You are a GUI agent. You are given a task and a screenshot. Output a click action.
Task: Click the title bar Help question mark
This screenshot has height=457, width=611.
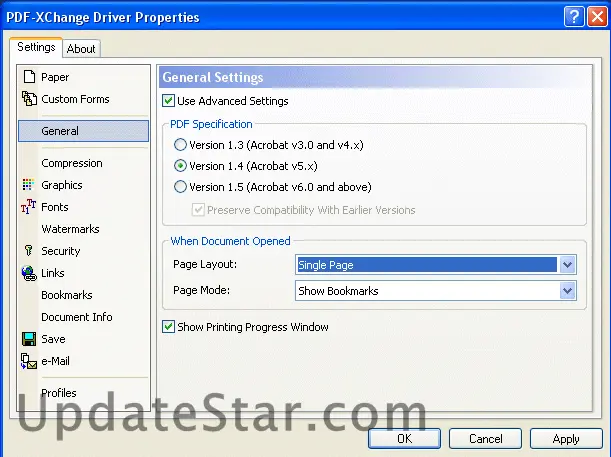574,17
